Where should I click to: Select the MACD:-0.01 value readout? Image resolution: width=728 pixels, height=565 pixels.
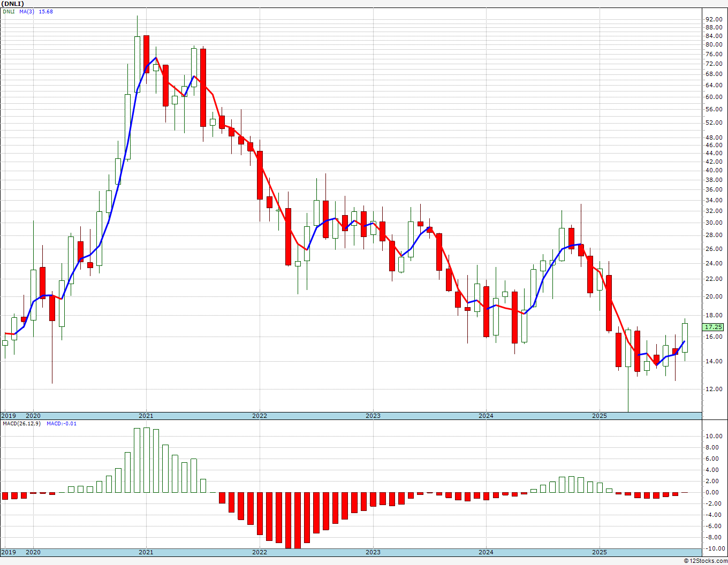pyautogui.click(x=62, y=423)
